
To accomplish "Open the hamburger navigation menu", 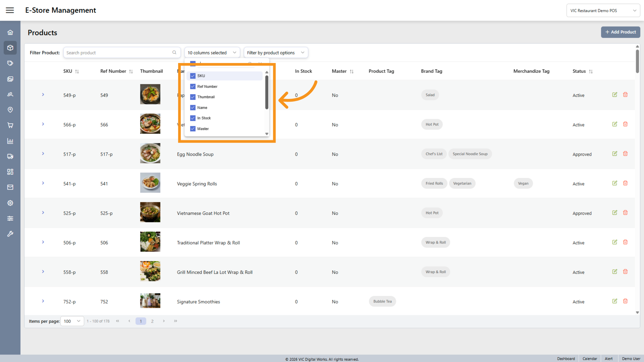I will coord(10,10).
